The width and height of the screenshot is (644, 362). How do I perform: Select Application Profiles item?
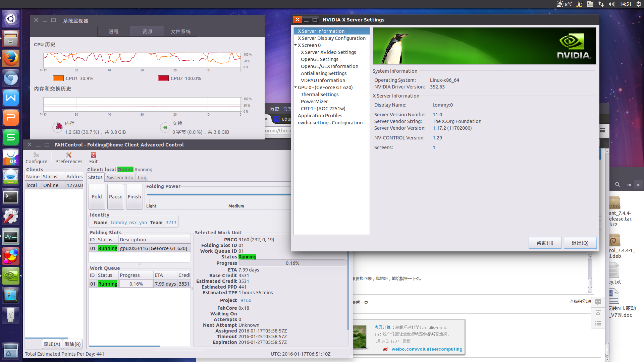320,116
